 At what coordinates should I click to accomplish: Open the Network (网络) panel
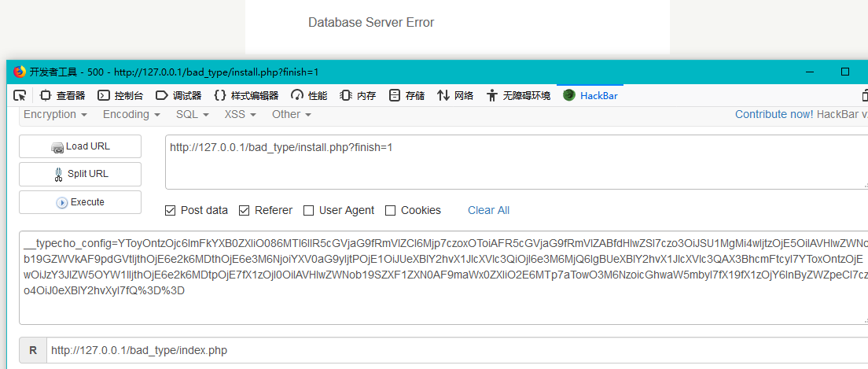coord(455,95)
